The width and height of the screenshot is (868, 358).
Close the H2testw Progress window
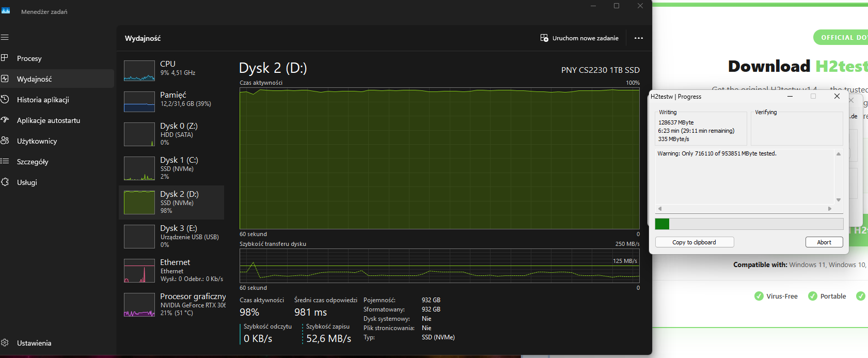[837, 97]
